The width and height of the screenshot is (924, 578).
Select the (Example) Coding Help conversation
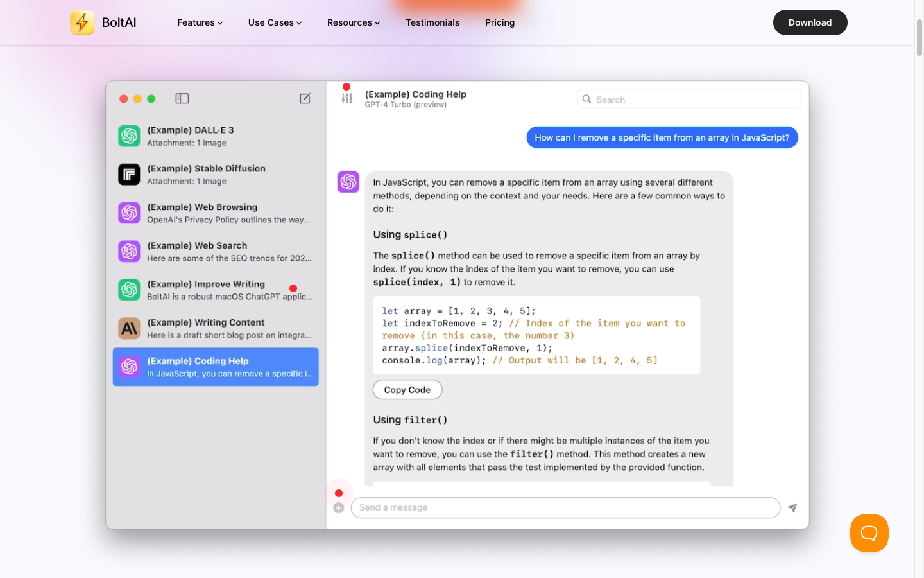point(216,367)
